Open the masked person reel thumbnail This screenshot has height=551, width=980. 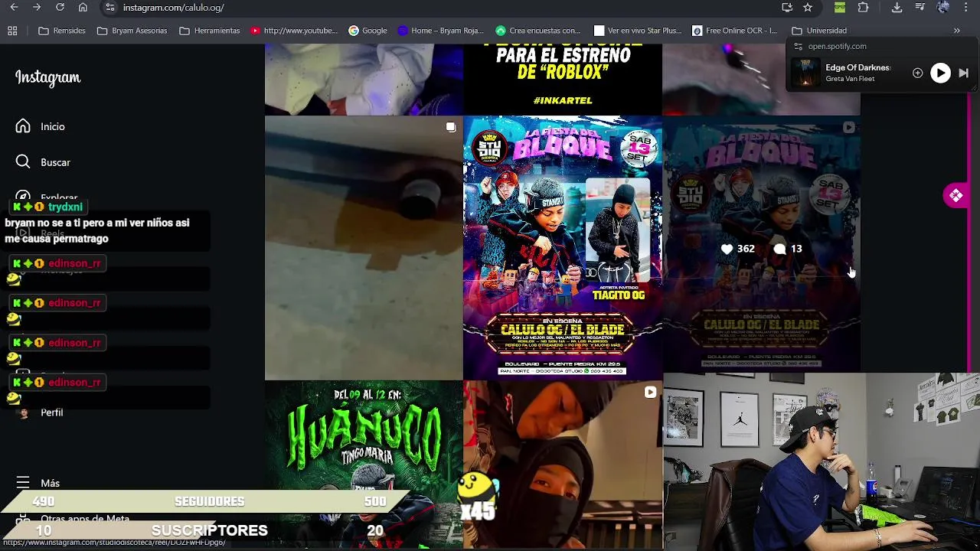563,465
